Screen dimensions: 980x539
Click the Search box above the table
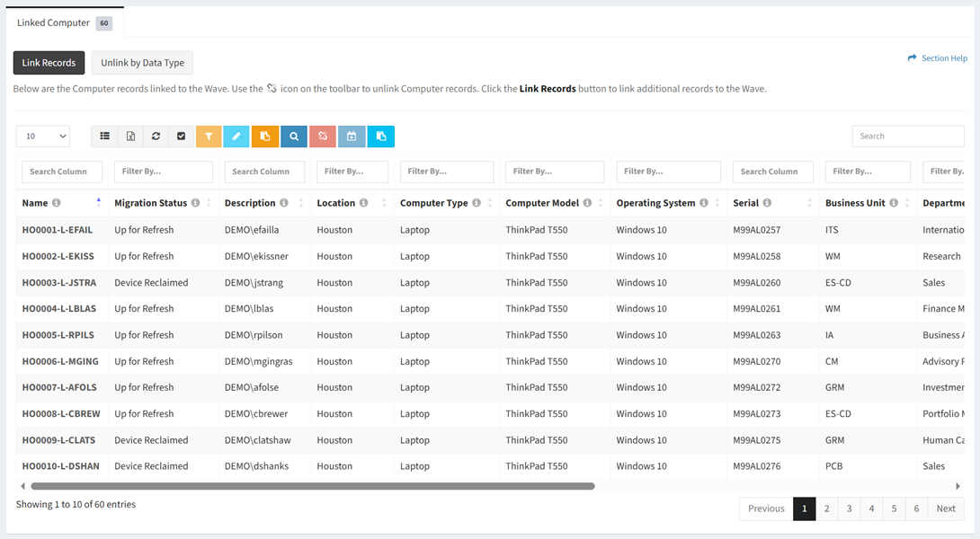[x=907, y=137]
